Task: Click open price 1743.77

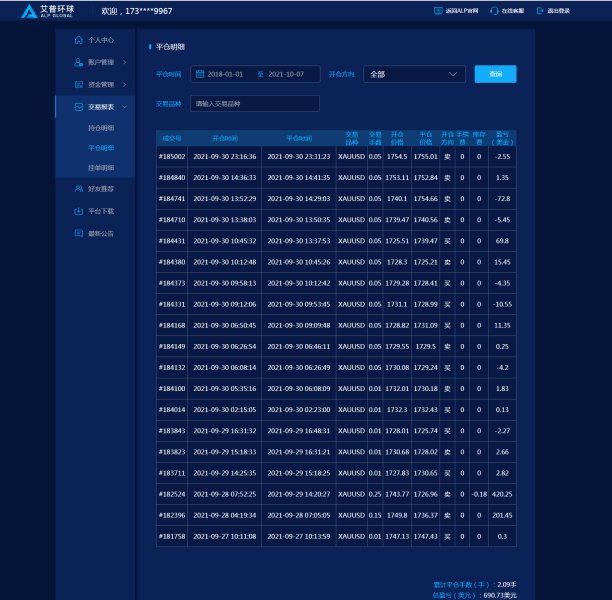Action: [x=397, y=494]
